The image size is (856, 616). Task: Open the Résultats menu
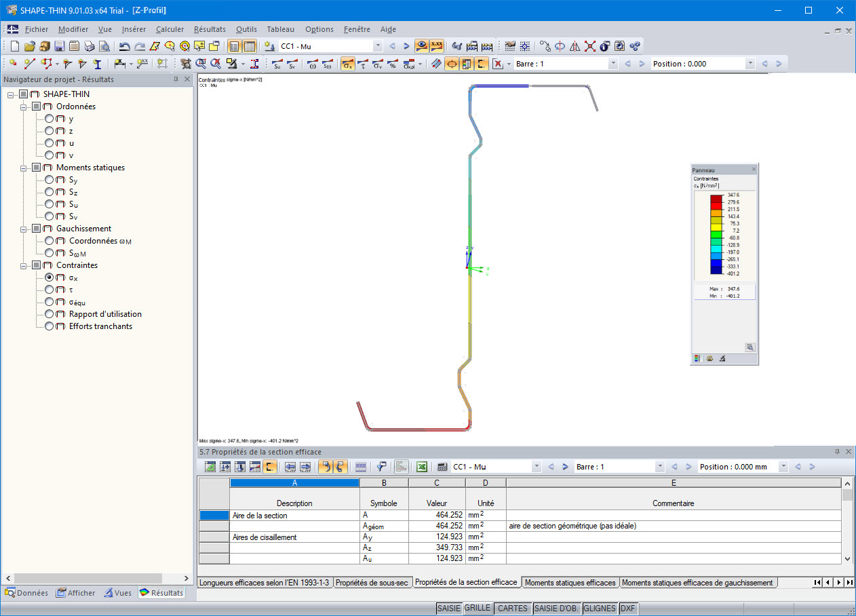click(x=210, y=29)
